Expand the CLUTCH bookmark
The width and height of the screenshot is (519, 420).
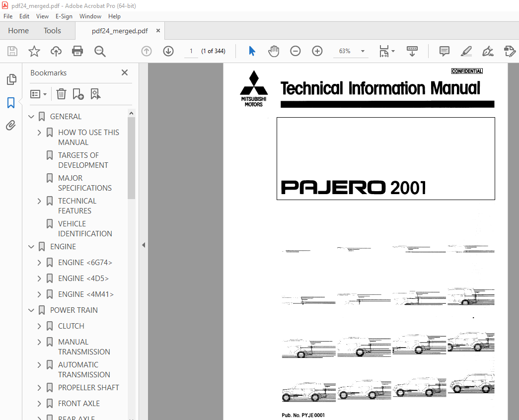tap(39, 326)
